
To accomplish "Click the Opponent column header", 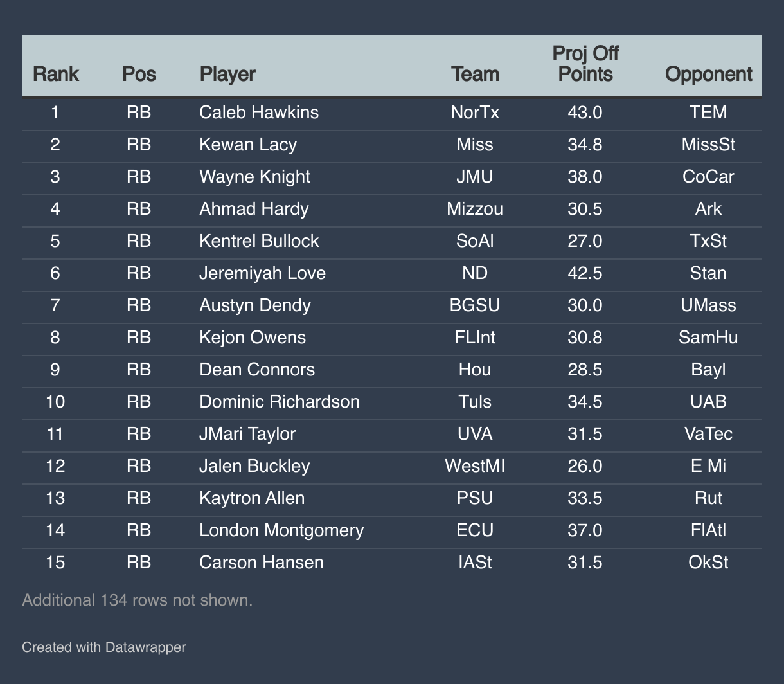I will 708,74.
